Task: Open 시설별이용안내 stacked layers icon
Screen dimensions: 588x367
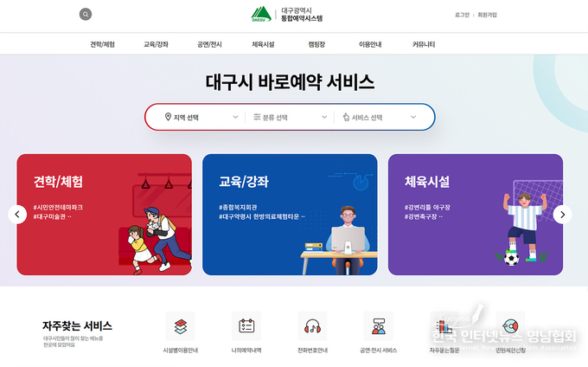Action: point(181,326)
